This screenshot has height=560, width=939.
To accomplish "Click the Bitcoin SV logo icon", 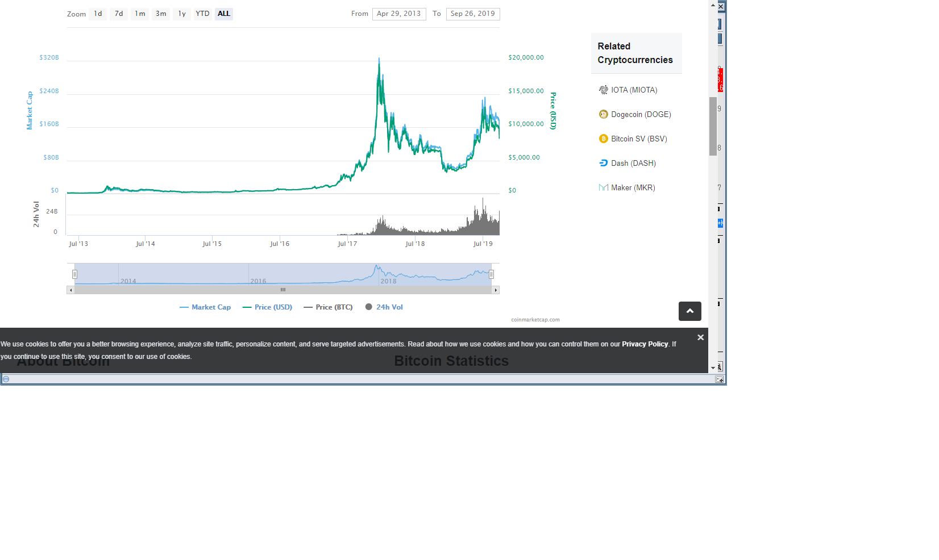I will [x=604, y=139].
